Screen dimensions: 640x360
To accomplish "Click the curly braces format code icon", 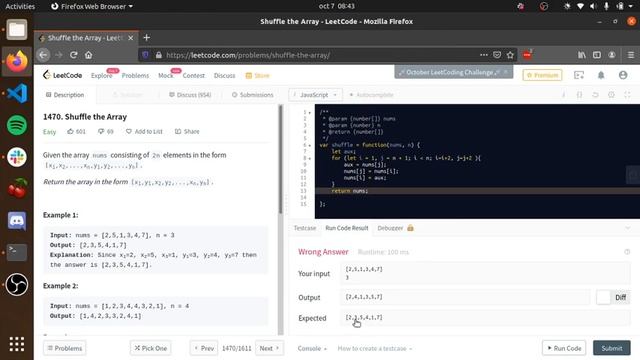I will [579, 95].
